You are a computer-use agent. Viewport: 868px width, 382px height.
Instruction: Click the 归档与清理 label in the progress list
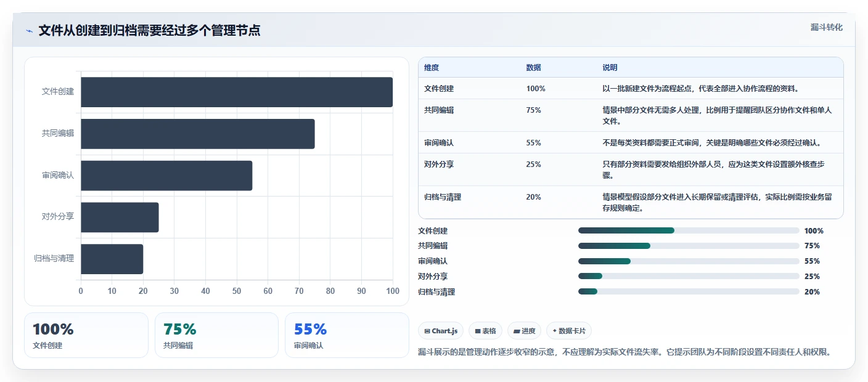(x=436, y=292)
